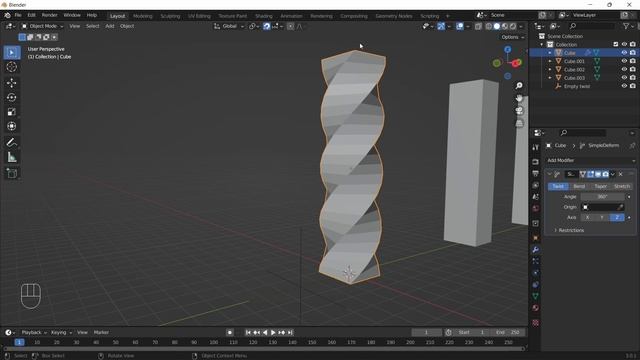This screenshot has width=640, height=360.
Task: Click the Angle 360° value field
Action: pyautogui.click(x=602, y=197)
